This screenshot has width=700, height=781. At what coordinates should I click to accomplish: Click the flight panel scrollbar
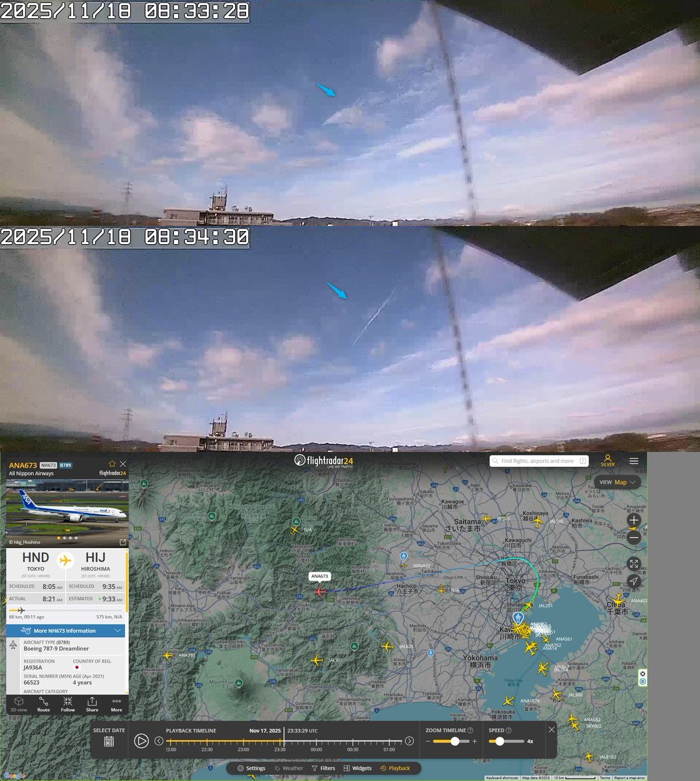(x=127, y=581)
